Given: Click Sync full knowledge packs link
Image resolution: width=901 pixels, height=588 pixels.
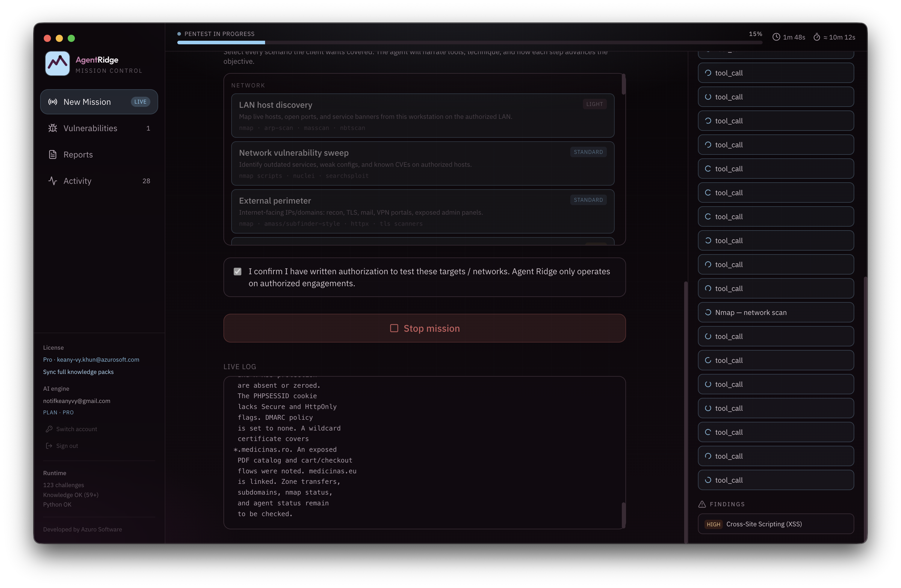Looking at the screenshot, I should [x=78, y=372].
